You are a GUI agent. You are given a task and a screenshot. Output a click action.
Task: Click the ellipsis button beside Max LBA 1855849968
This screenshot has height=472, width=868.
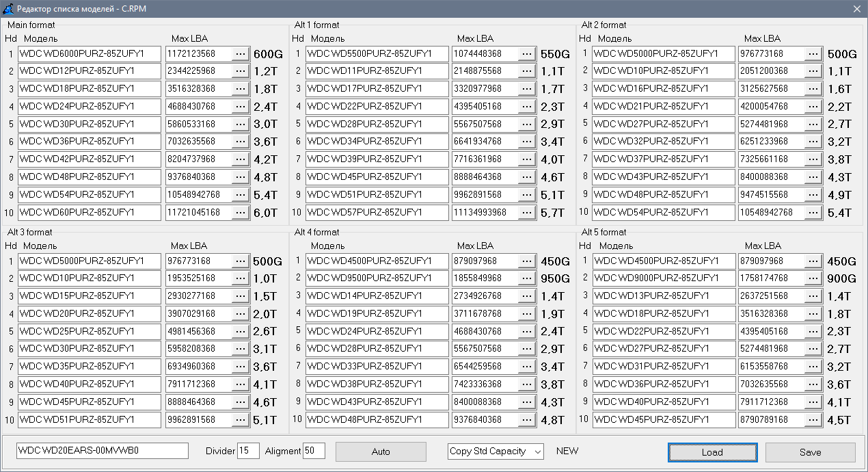click(527, 278)
